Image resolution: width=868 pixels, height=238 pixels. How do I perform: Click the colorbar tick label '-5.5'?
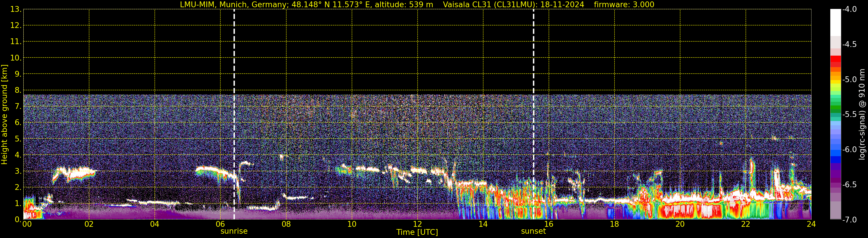849,115
